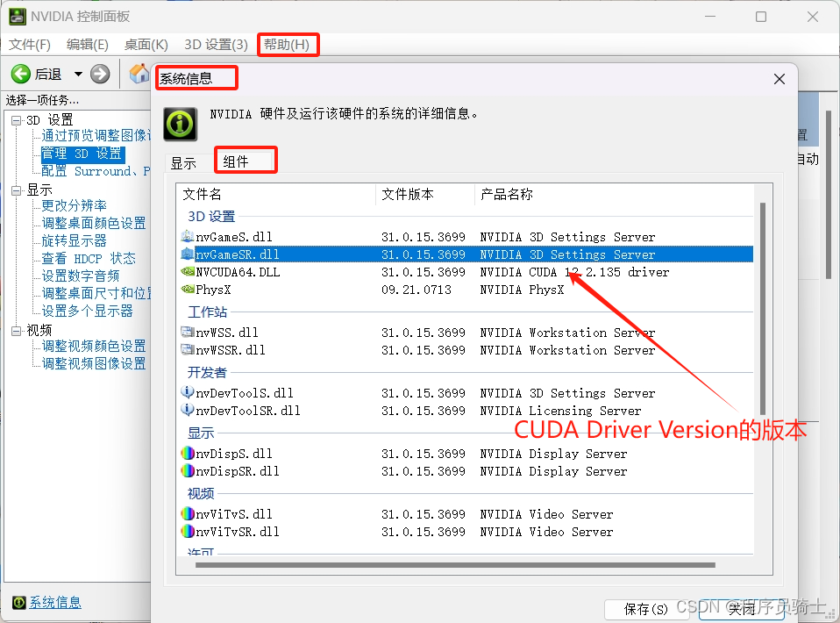
Task: Open the back button dropdown arrow
Action: 77,74
